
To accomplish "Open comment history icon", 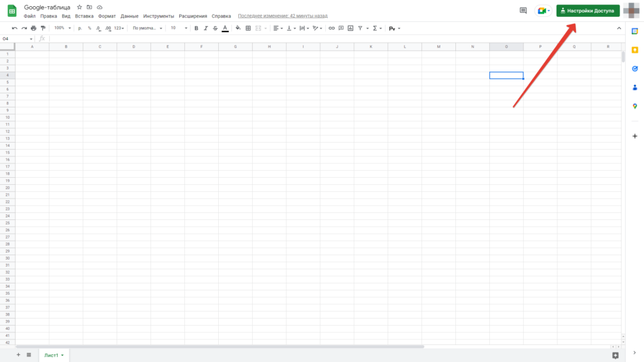I will 523,11.
